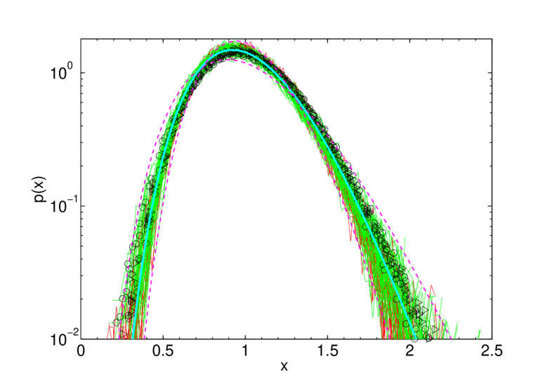Image resolution: width=554 pixels, height=392 pixels.
Task: Click the x-axis tick label 0
Action: coord(81,351)
